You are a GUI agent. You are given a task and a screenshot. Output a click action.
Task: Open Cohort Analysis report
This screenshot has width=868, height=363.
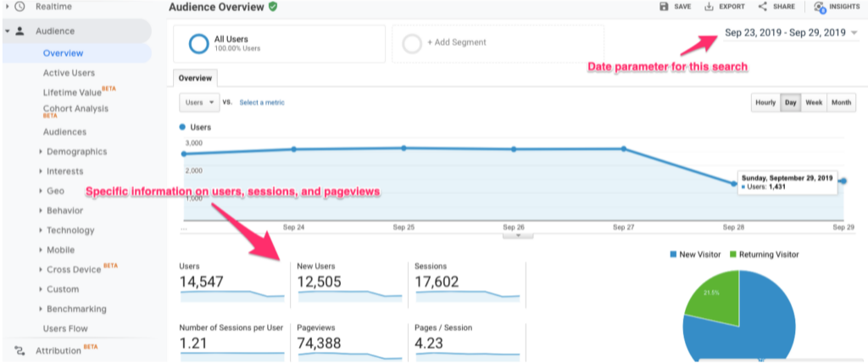[x=75, y=111]
